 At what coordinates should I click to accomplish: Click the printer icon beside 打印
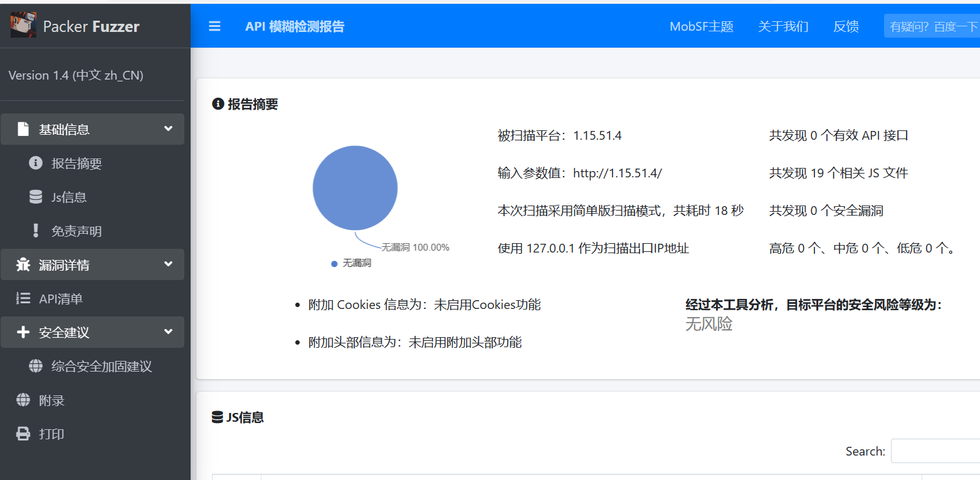pyautogui.click(x=23, y=434)
